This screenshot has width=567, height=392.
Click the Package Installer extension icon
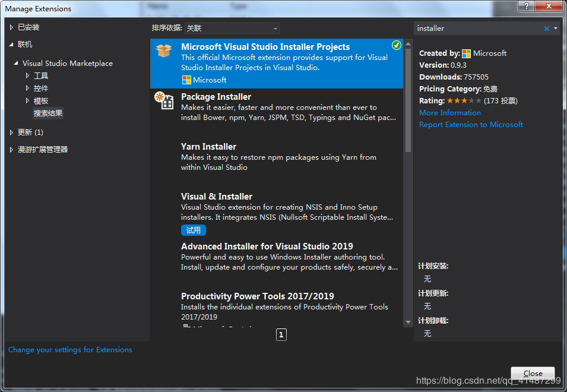click(x=164, y=100)
